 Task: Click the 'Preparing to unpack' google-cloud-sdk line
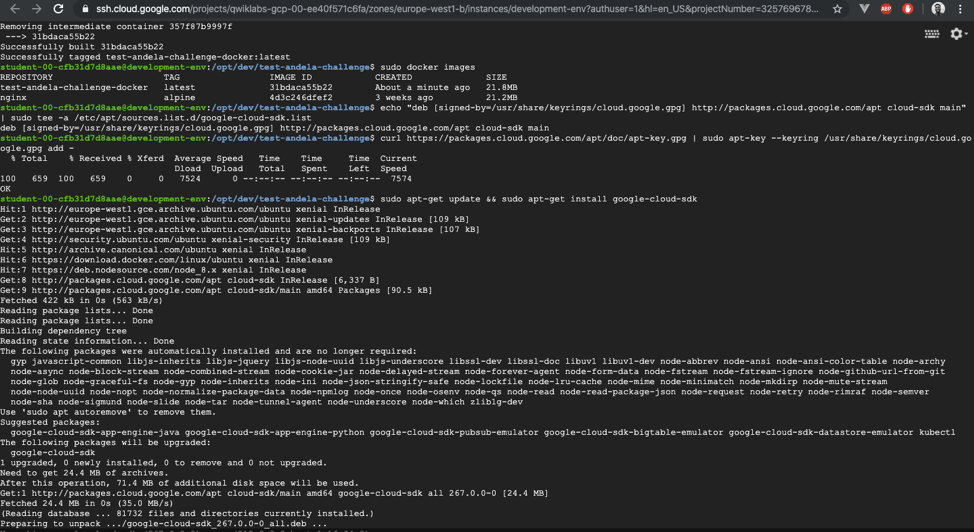tap(164, 524)
